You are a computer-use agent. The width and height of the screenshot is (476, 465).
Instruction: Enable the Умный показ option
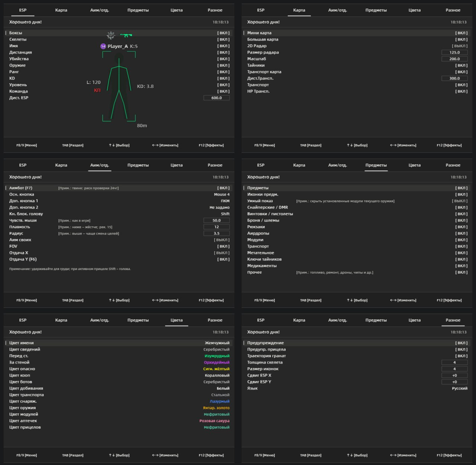pyautogui.click(x=460, y=201)
